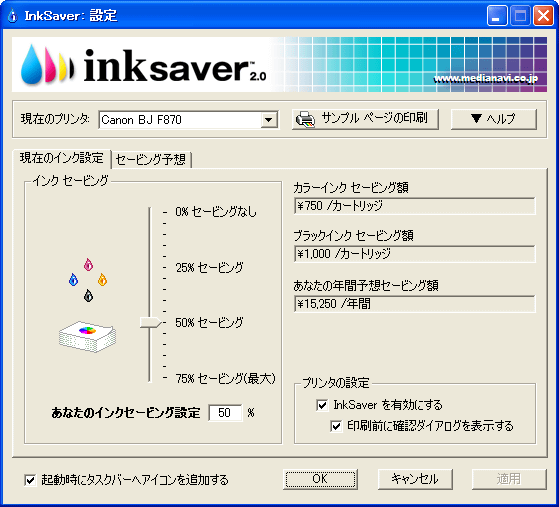Toggle 印刷前に確認ダイアログを表示する checkbox
Image resolution: width=559 pixels, height=507 pixels.
pyautogui.click(x=336, y=426)
